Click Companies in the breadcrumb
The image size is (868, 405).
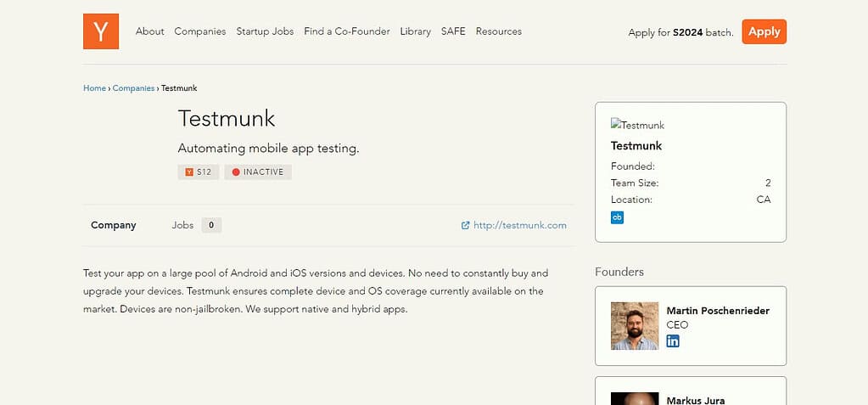tap(133, 88)
